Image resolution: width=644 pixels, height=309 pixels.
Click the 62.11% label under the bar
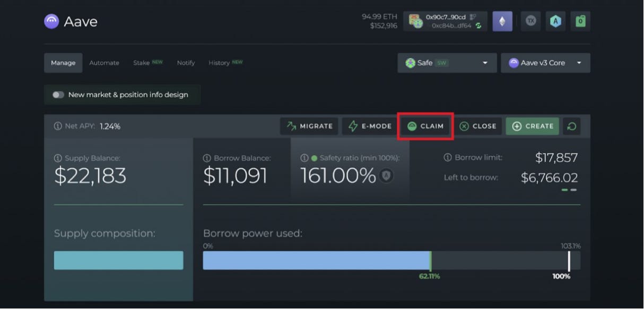coord(430,276)
